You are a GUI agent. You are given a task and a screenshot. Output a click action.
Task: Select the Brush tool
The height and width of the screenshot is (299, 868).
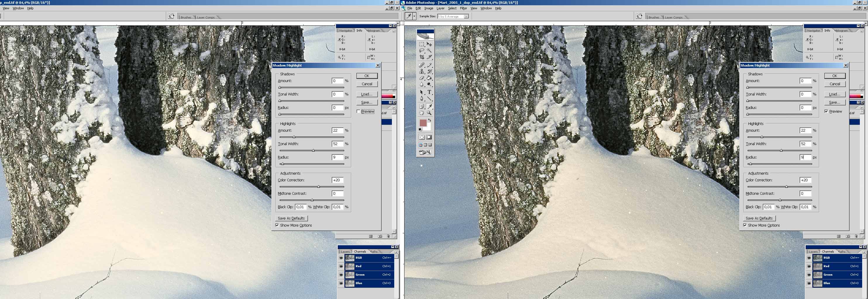[429, 65]
